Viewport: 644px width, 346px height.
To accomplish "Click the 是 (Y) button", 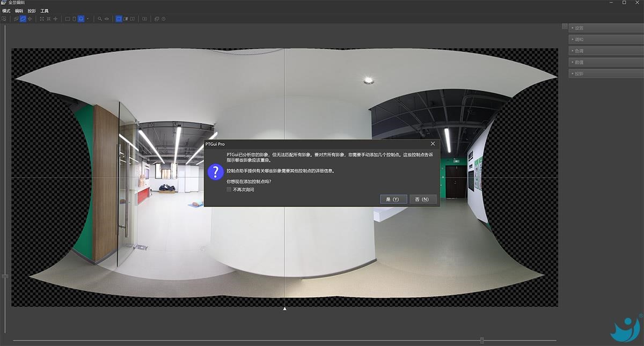I will (x=393, y=199).
